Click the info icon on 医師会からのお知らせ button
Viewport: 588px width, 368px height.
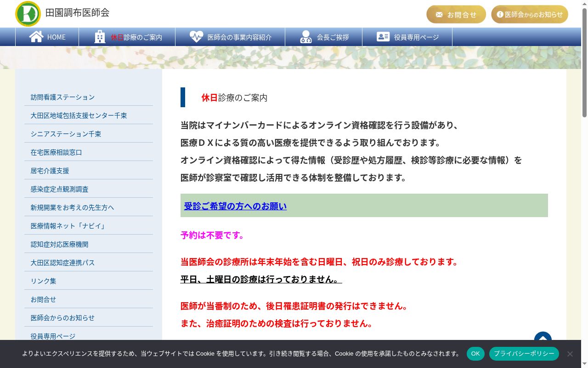click(x=500, y=14)
